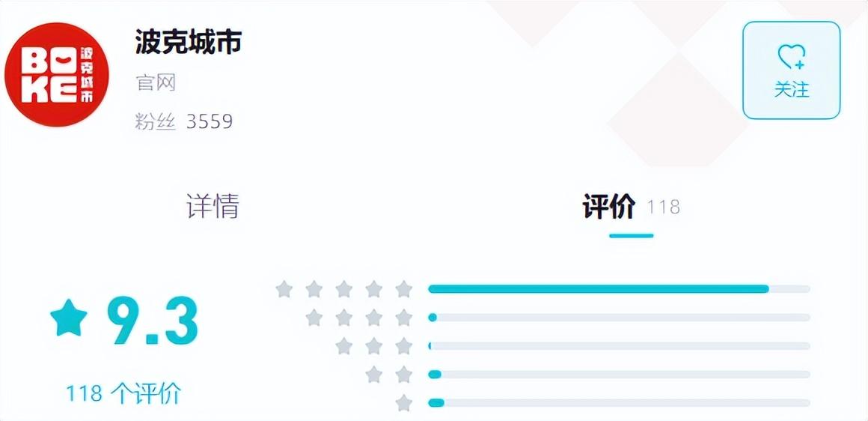This screenshot has width=868, height=421.
Task: Click the one-star rating progress bar
Action: coord(619,403)
